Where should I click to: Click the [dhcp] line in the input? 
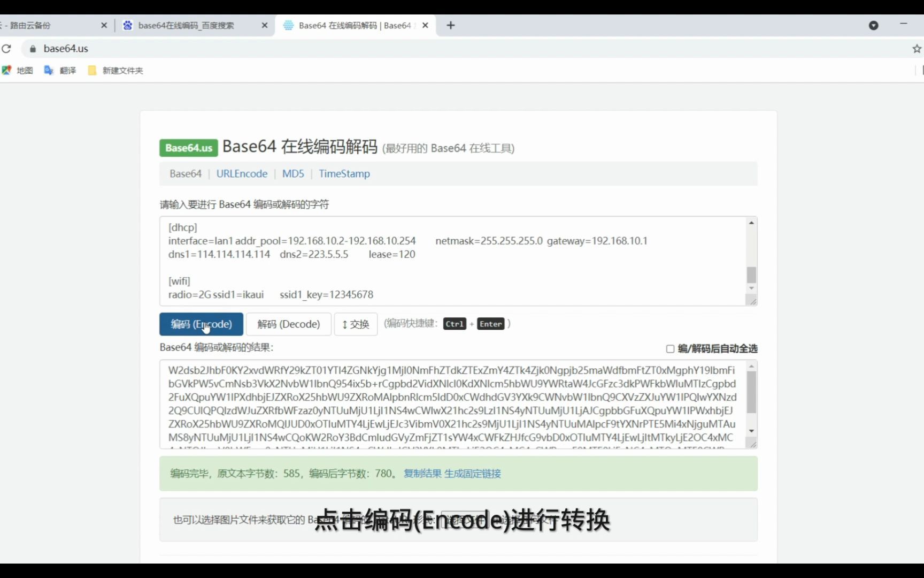pyautogui.click(x=183, y=227)
